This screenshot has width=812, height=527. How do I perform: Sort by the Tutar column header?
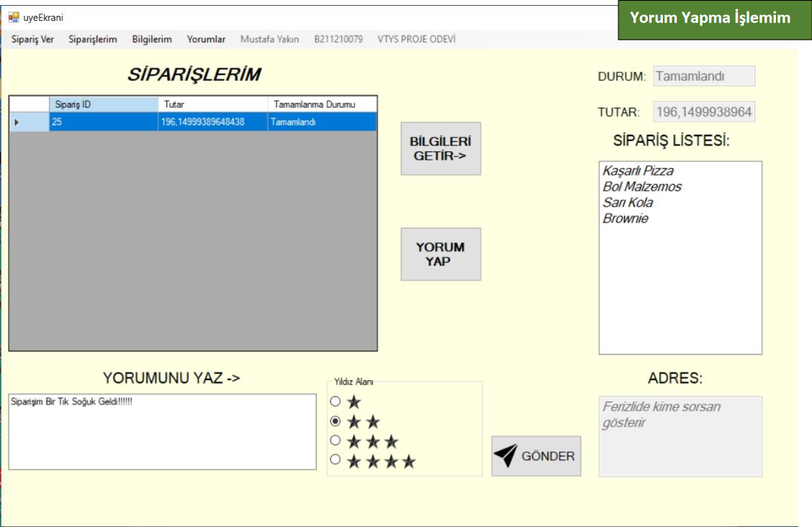tap(212, 104)
